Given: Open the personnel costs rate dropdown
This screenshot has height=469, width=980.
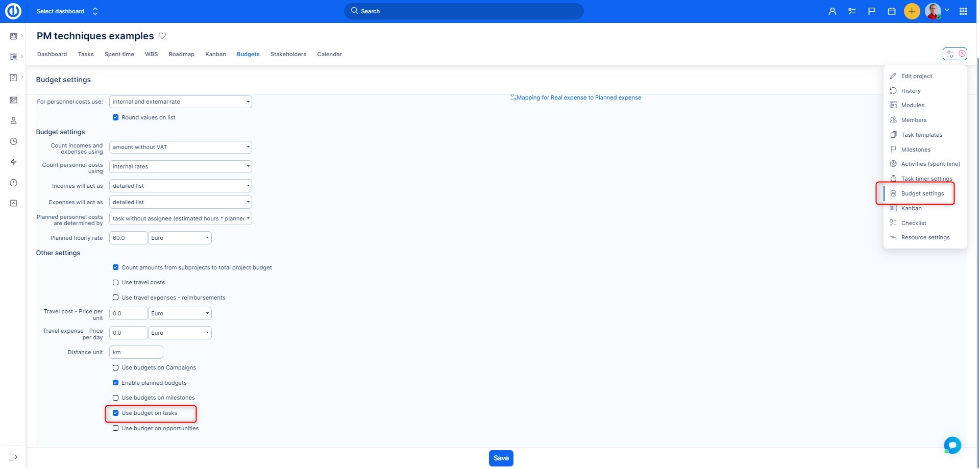Looking at the screenshot, I should pyautogui.click(x=180, y=102).
